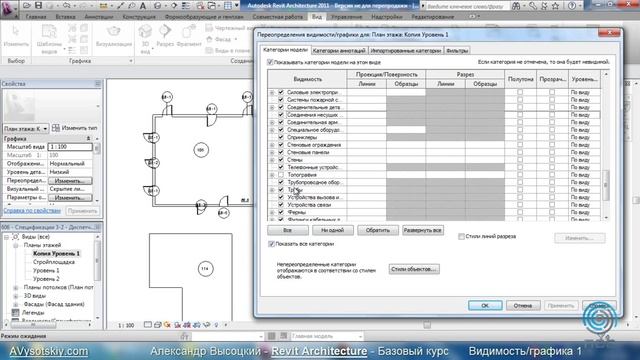This screenshot has width=640, height=360.
Task: Expand 'Планы потолков' in project browser
Action: coord(16,287)
